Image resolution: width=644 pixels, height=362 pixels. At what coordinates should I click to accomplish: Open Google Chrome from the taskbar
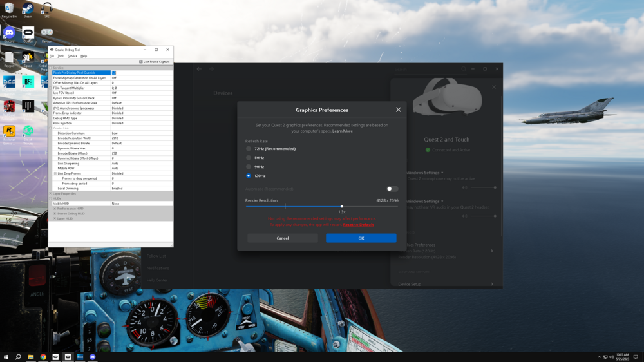[43, 357]
